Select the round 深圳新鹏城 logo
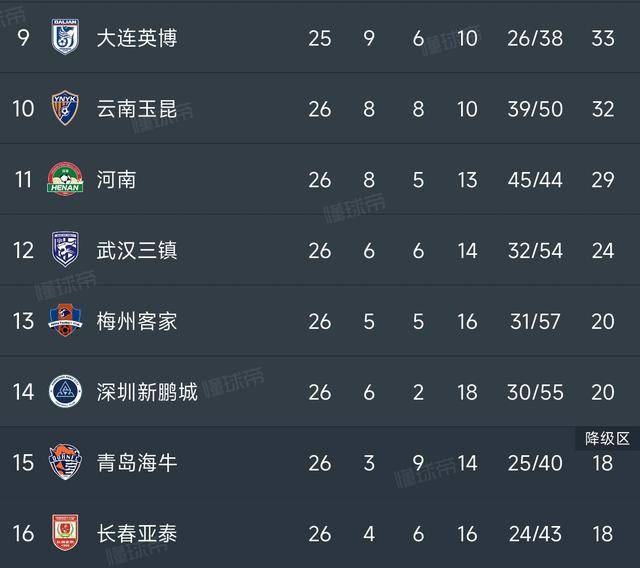This screenshot has height=568, width=640. pos(65,391)
